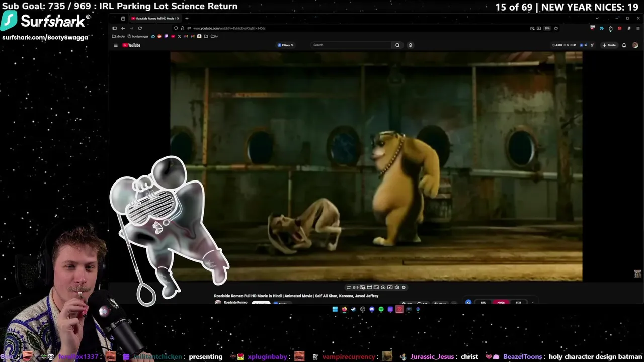The image size is (644, 362).
Task: Open Spotify from the taskbar
Action: click(381, 309)
